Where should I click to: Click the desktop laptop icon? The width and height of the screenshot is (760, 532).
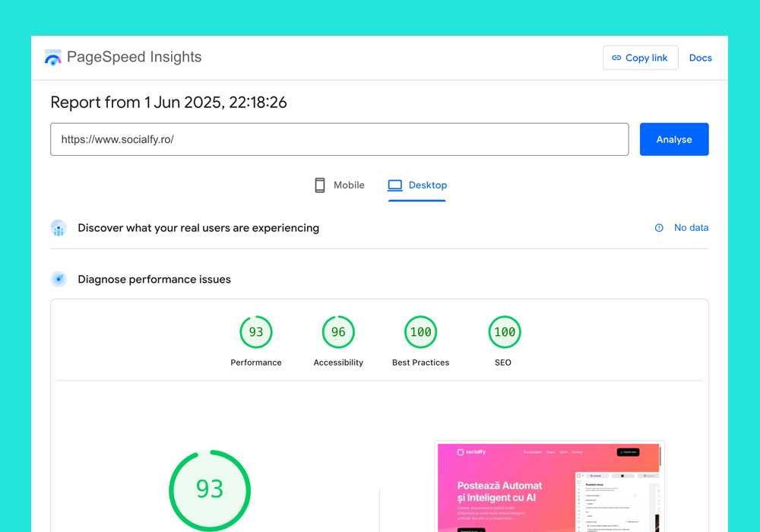click(395, 185)
